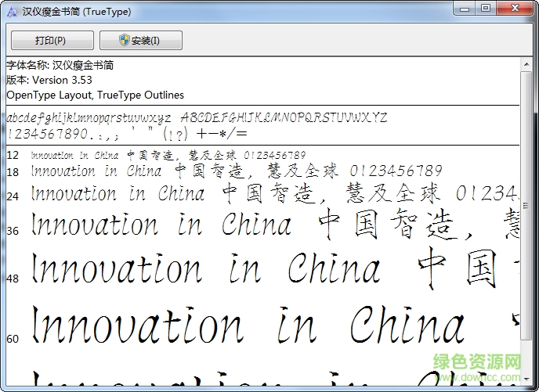Click the OpenType Layout, TrueType Outlines line
This screenshot has height=392, width=539.
(x=96, y=95)
